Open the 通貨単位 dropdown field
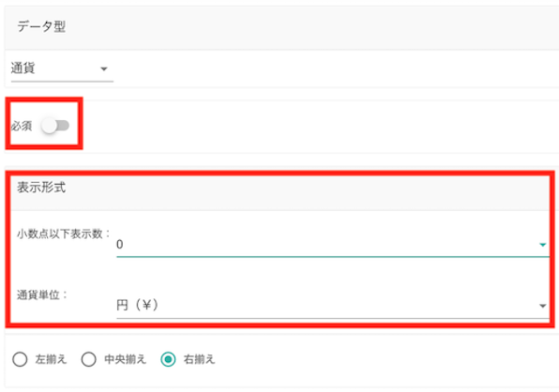This screenshot has height=392, width=559. pos(333,306)
